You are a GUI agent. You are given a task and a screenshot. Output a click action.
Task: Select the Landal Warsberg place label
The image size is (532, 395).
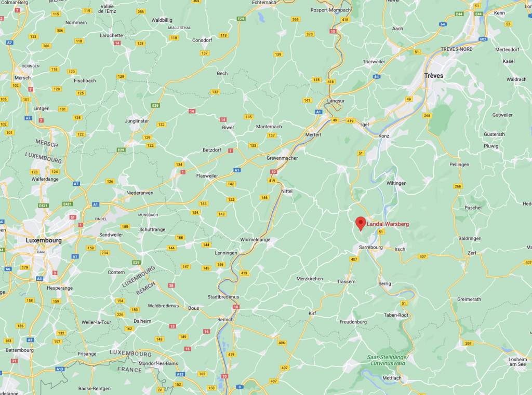click(x=388, y=224)
